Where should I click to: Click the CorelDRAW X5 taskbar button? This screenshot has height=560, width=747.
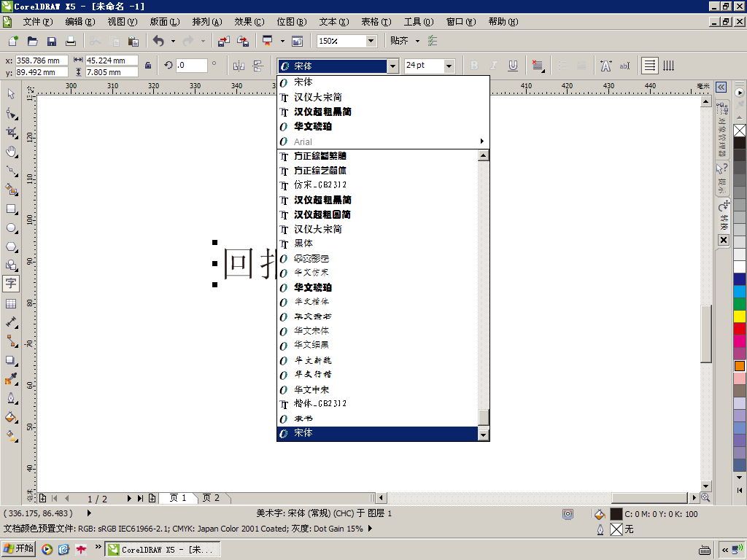(163, 549)
